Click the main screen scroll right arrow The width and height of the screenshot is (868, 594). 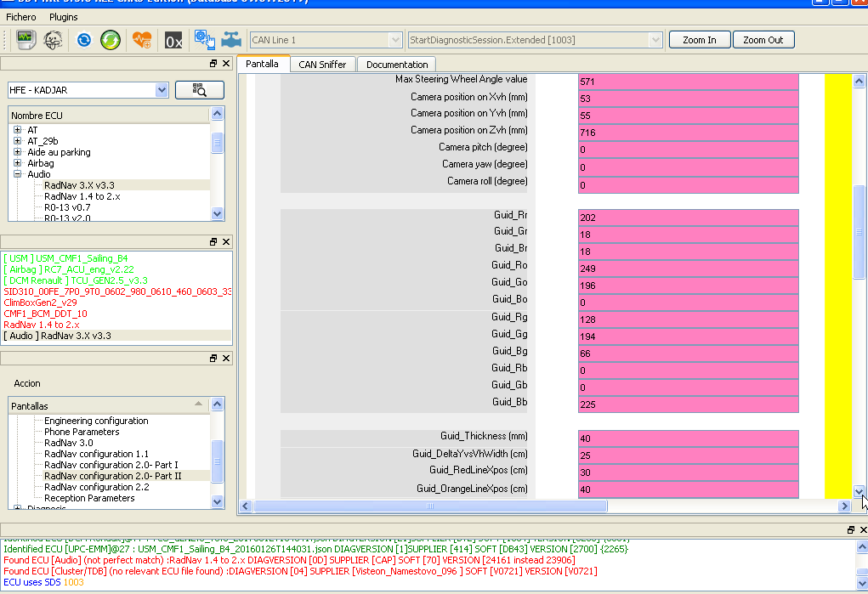(x=844, y=506)
